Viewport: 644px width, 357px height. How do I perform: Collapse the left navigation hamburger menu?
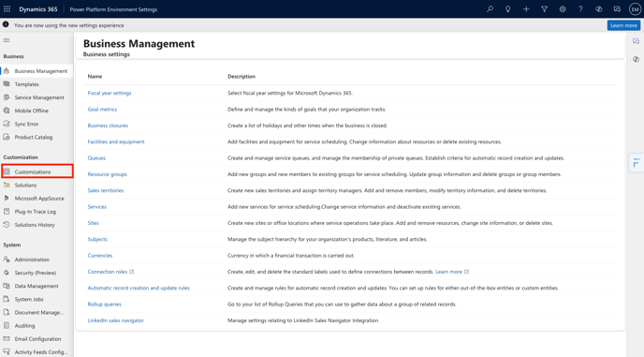click(x=7, y=40)
